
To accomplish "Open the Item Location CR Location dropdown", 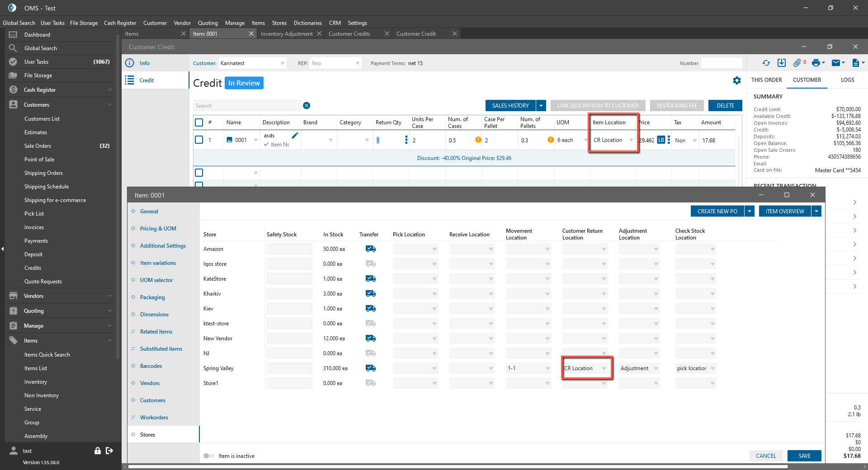I will 631,140.
